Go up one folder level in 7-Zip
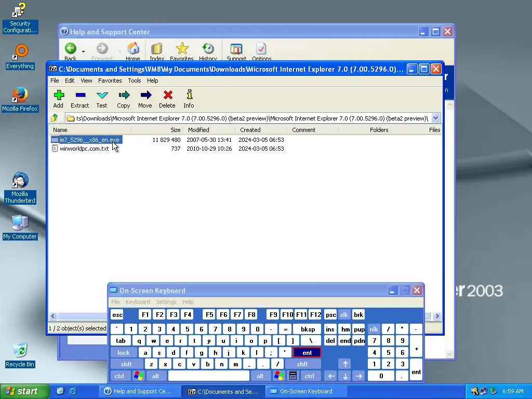This screenshot has width=532, height=399. 55,118
